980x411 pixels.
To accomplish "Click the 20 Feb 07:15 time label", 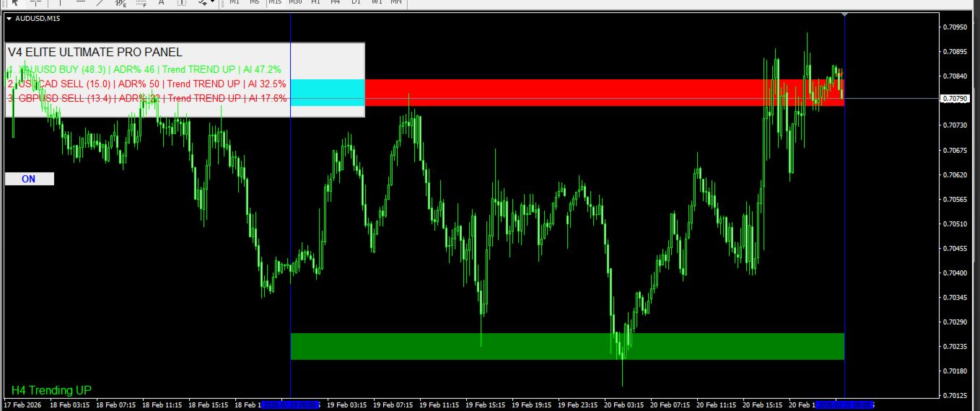I will click(x=670, y=405).
